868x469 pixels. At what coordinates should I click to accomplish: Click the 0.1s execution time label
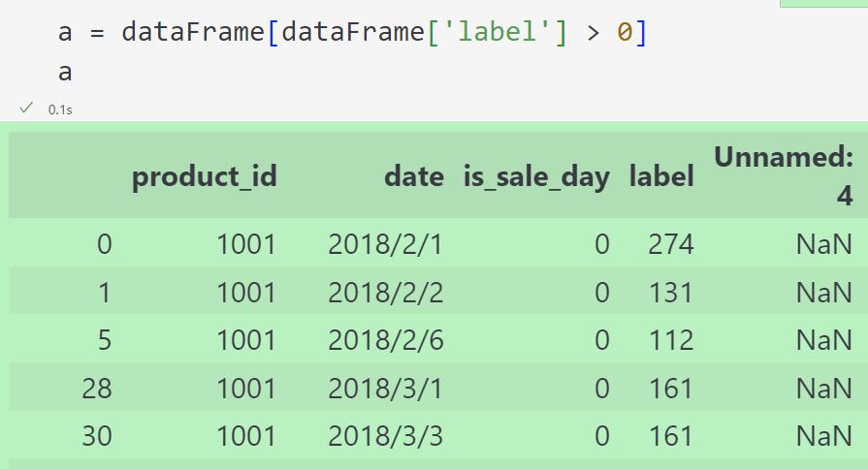pyautogui.click(x=60, y=110)
